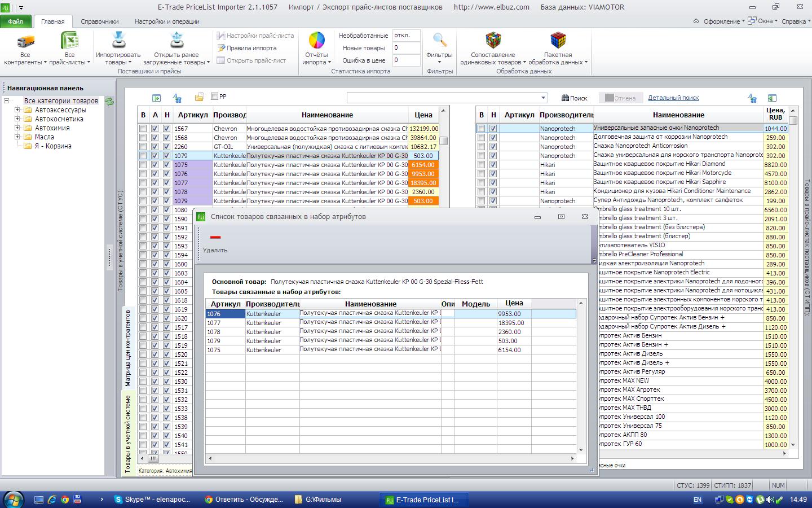
Task: Toggle column Н checkbox for article 2260
Action: [x=167, y=147]
